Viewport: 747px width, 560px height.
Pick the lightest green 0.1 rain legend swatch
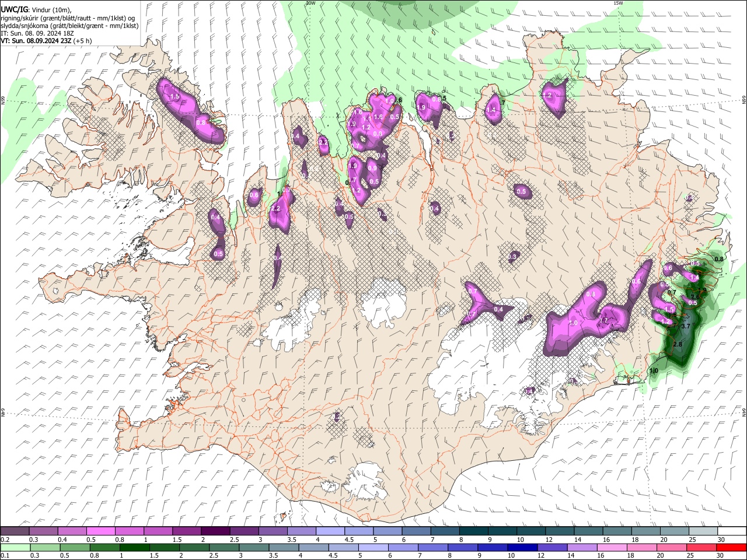(15, 547)
